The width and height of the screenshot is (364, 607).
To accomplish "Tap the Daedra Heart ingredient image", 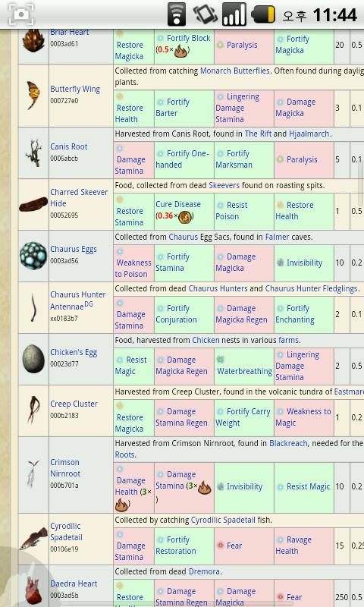I will click(33, 592).
